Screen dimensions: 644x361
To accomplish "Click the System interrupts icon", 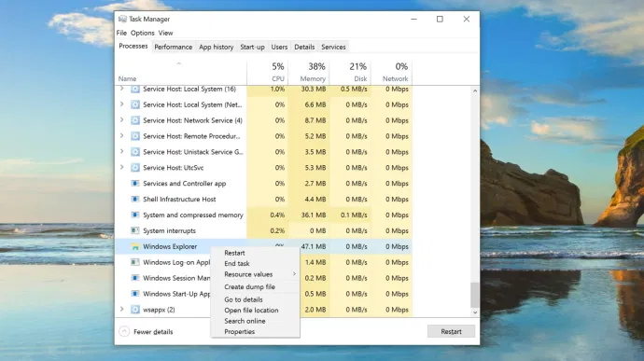I will 135,230.
